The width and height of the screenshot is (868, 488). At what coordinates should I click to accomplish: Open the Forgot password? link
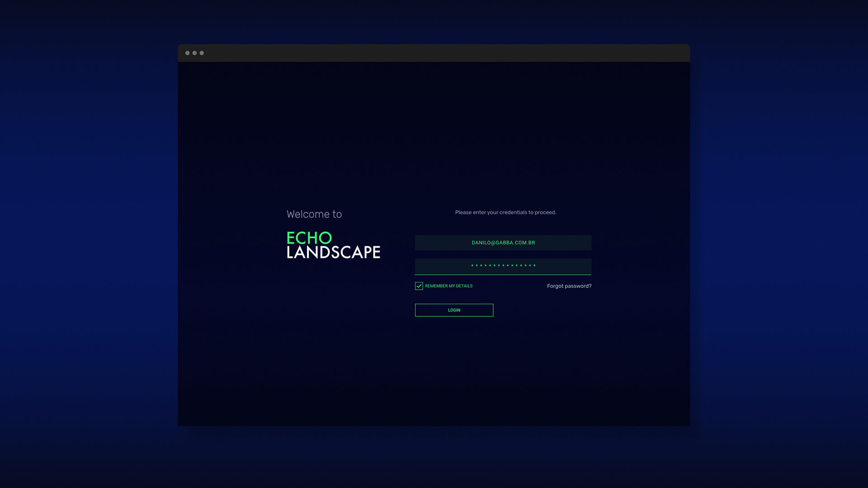click(x=569, y=286)
